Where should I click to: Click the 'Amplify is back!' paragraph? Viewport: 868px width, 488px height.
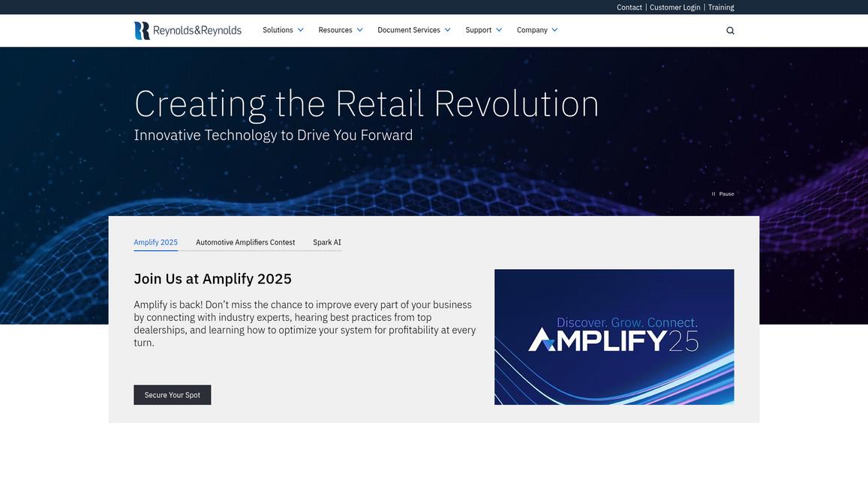pyautogui.click(x=305, y=324)
